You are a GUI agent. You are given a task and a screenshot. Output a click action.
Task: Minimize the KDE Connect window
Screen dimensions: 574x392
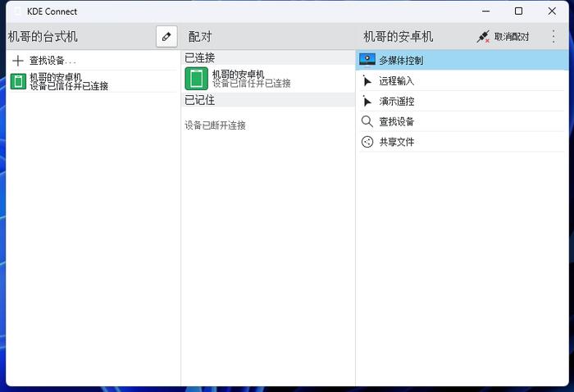485,11
